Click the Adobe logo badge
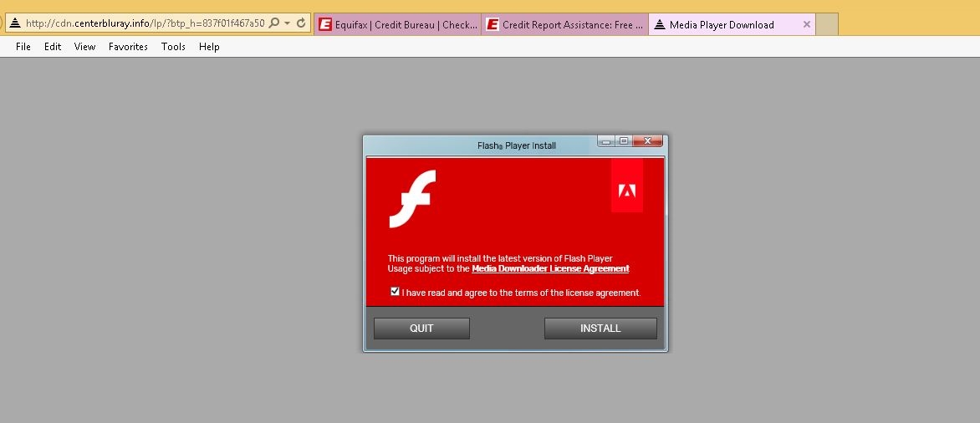This screenshot has height=423, width=980. pyautogui.click(x=627, y=185)
